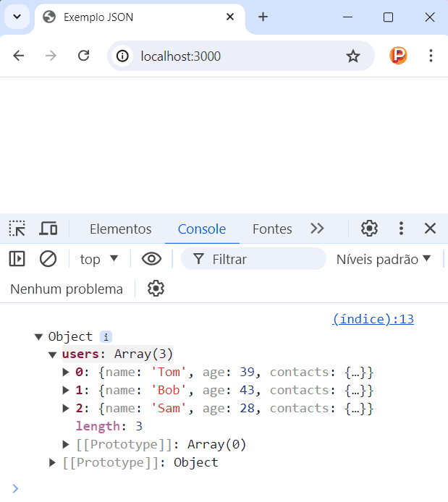Show more DevTools tabs
Viewport: 448px width, 502px height.
[317, 229]
